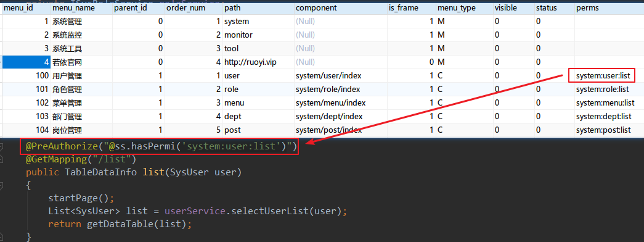The width and height of the screenshot is (644, 242).
Task: Click the menu_type column header
Action: tap(464, 7)
